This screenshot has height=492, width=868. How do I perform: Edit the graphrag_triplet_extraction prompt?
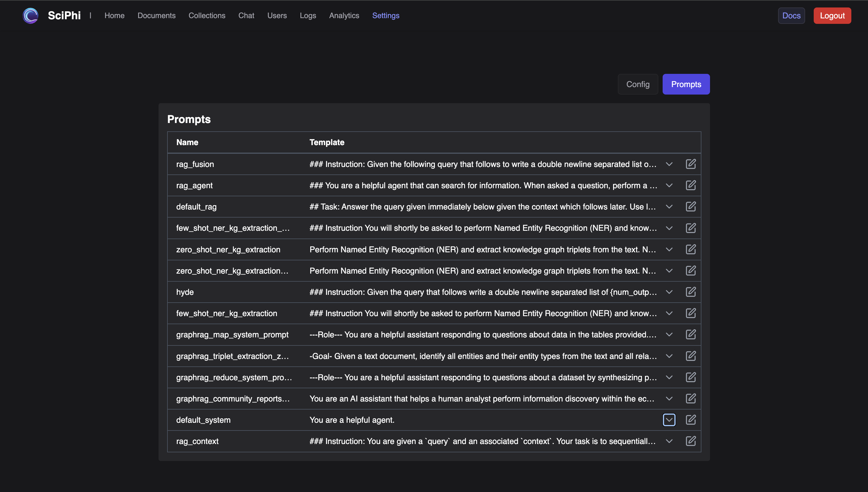tap(691, 356)
